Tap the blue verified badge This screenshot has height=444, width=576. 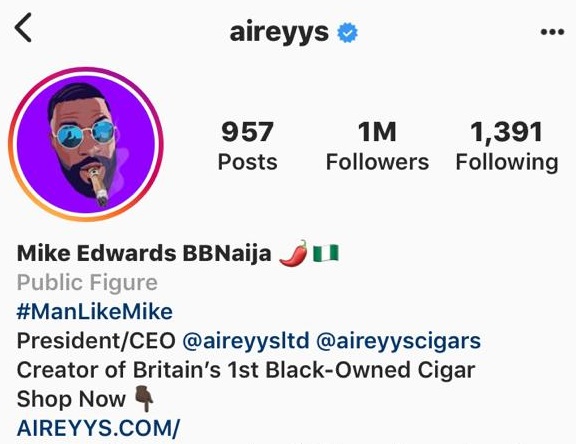click(x=348, y=32)
